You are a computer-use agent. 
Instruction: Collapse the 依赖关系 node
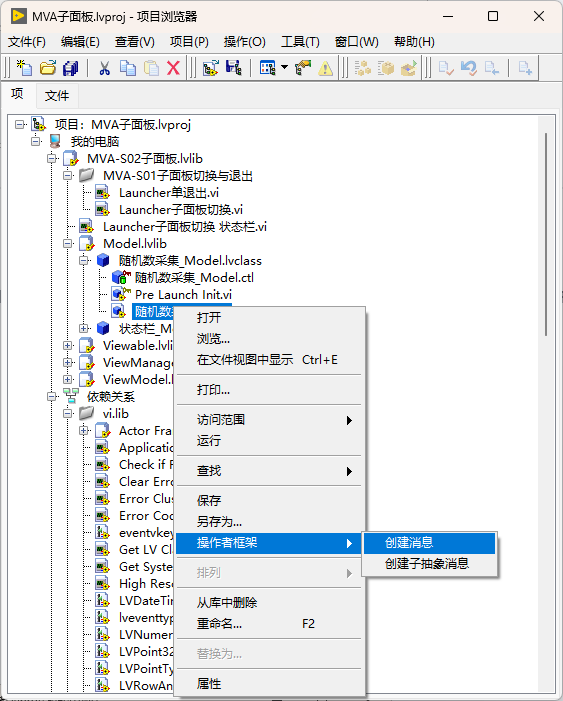point(52,396)
